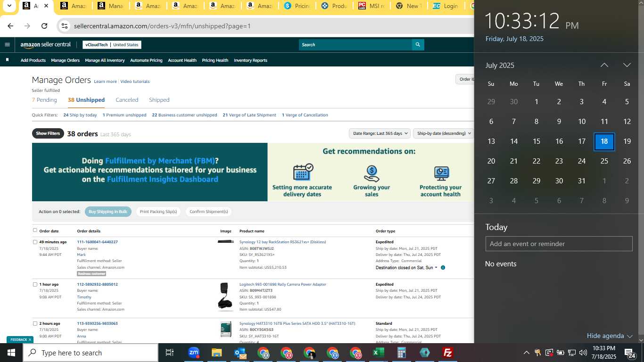This screenshot has height=362, width=644.
Task: Click the Protecting your account health icon
Action: (441, 173)
